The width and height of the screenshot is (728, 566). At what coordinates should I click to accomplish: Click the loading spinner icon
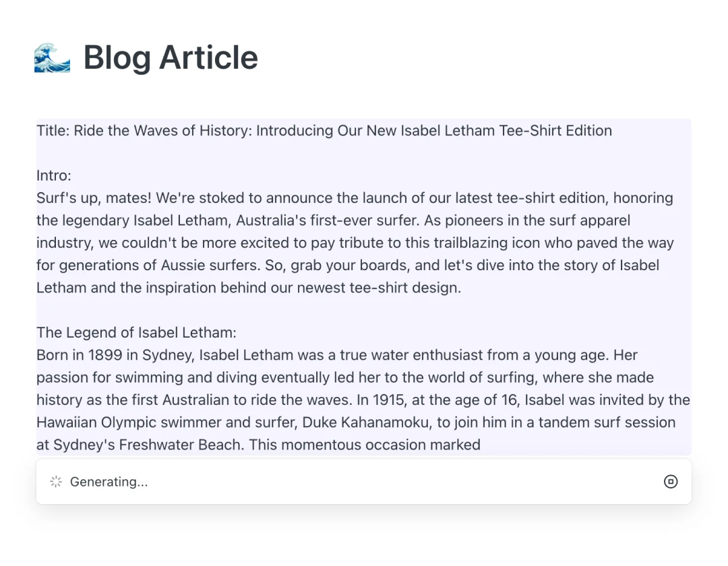(x=56, y=481)
